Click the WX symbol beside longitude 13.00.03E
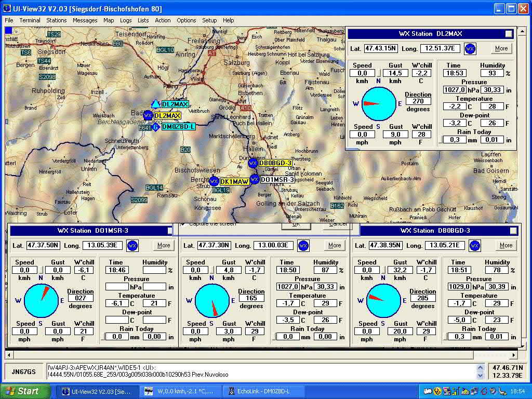This screenshot has height=399, width=532. (303, 246)
